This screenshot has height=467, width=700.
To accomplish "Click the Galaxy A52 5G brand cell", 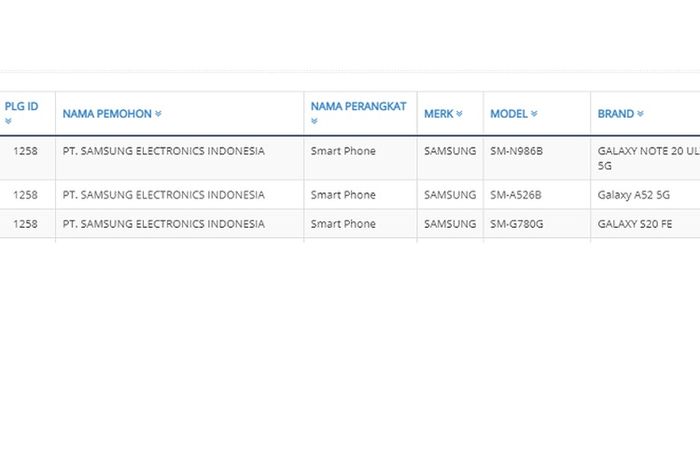I will point(635,195).
